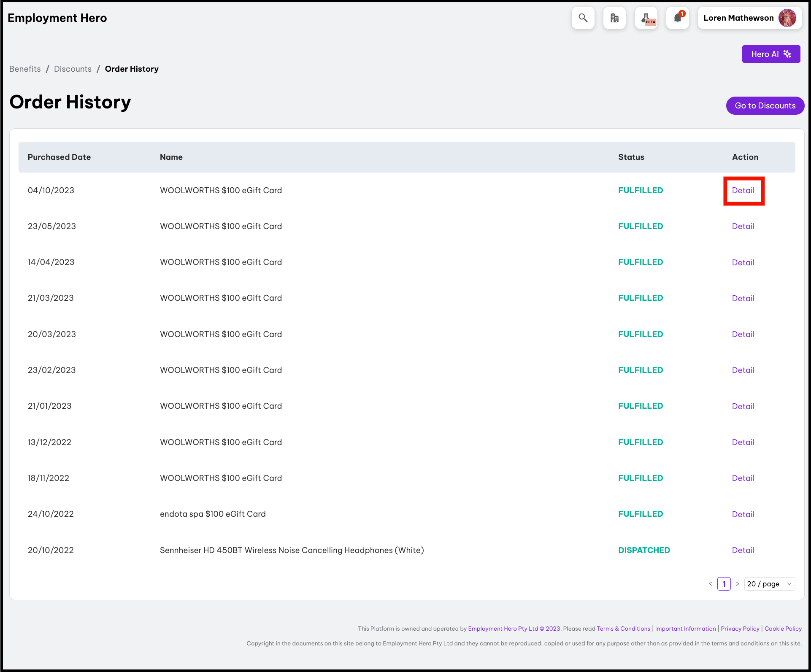Open Terms & Conditions link

[x=623, y=629]
